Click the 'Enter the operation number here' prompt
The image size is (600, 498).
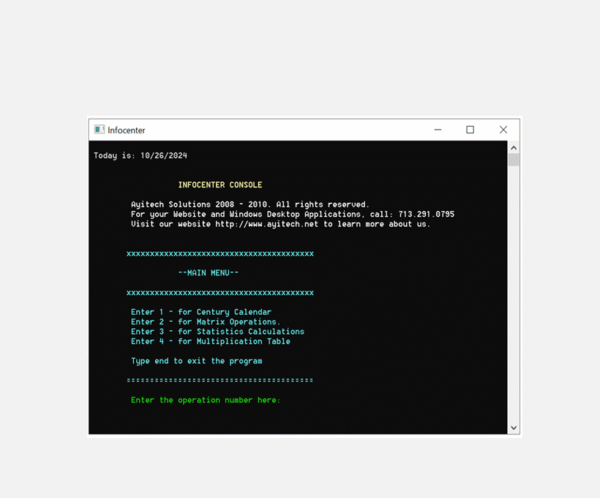[206, 400]
